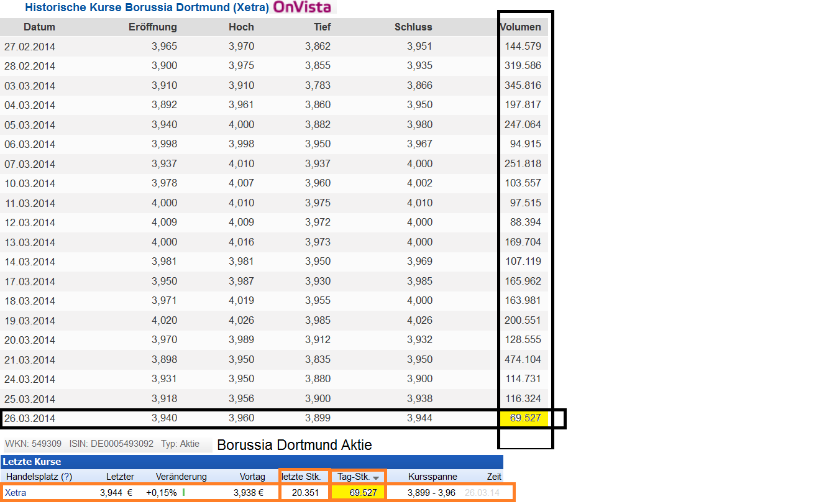Click the letzte Stk. column header
The height and width of the screenshot is (504, 819).
point(301,477)
